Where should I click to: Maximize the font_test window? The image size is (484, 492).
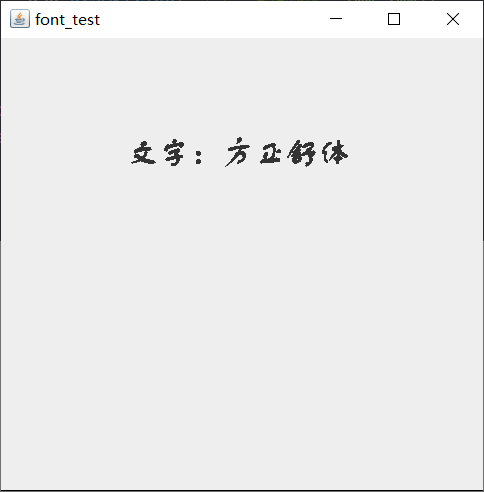(394, 19)
